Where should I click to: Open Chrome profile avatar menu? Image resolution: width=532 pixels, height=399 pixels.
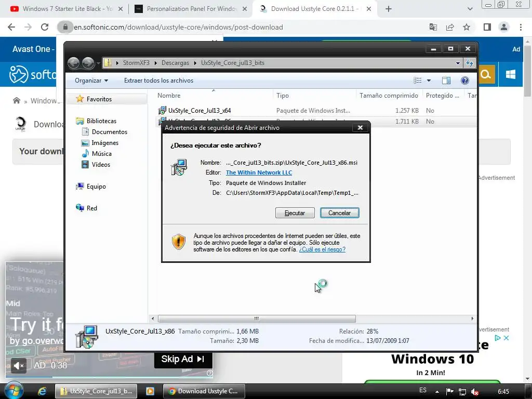[504, 27]
